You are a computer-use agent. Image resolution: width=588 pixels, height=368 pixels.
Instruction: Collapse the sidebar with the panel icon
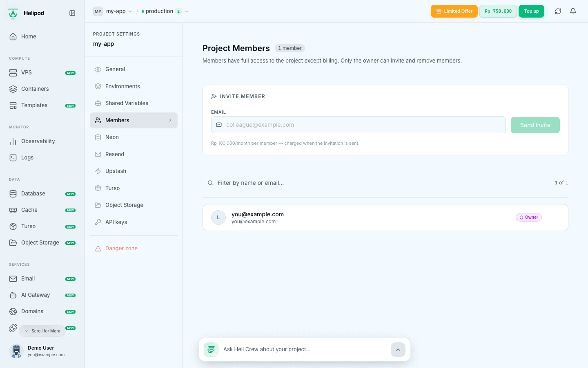(72, 13)
